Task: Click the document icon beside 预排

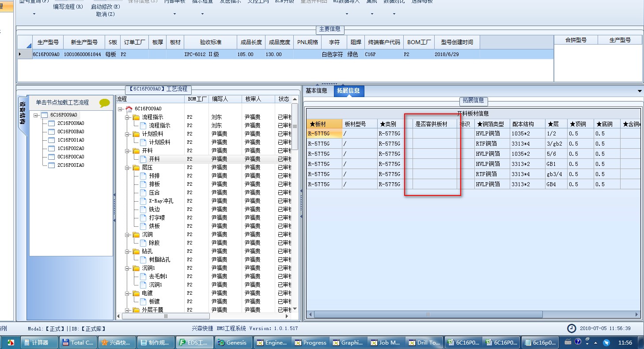Action: (143, 176)
